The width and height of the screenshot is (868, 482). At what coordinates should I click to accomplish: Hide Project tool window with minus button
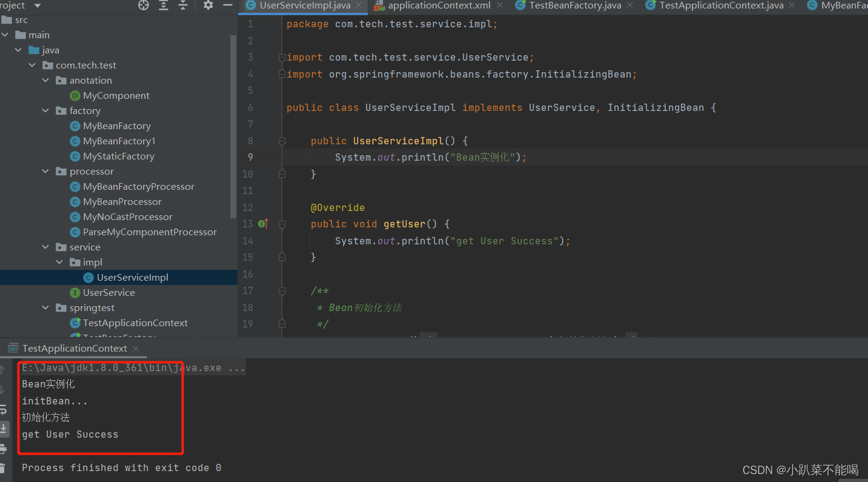(227, 5)
